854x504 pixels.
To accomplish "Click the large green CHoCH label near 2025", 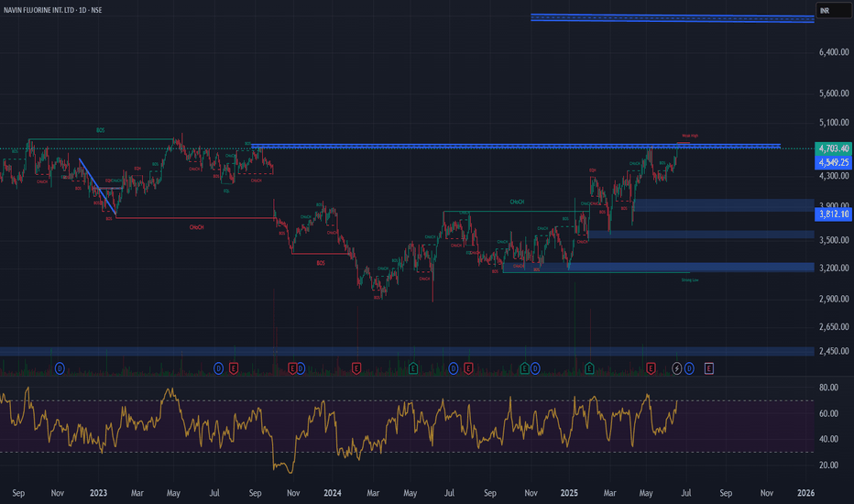I will click(x=517, y=203).
